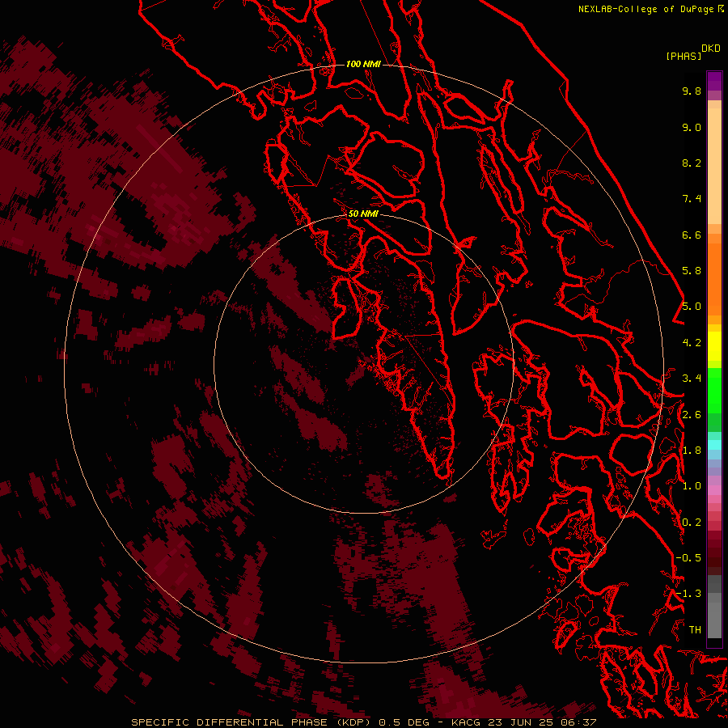Click the 9.0 value on the color scale
This screenshot has width=728, height=728.
pos(692,127)
